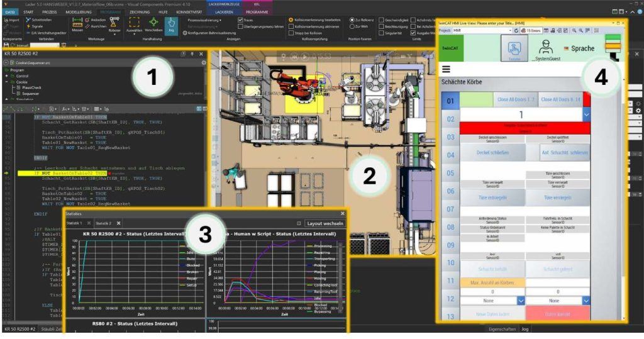Select the Jog tool in ribbon

(x=169, y=26)
